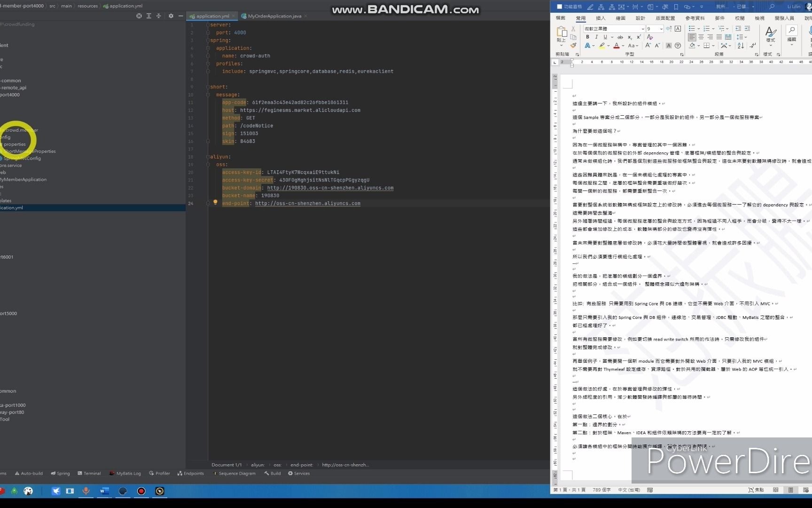The image size is (812, 508).
Task: Toggle the 功能窗格 checkbox in Word title bar
Action: pyautogui.click(x=559, y=7)
